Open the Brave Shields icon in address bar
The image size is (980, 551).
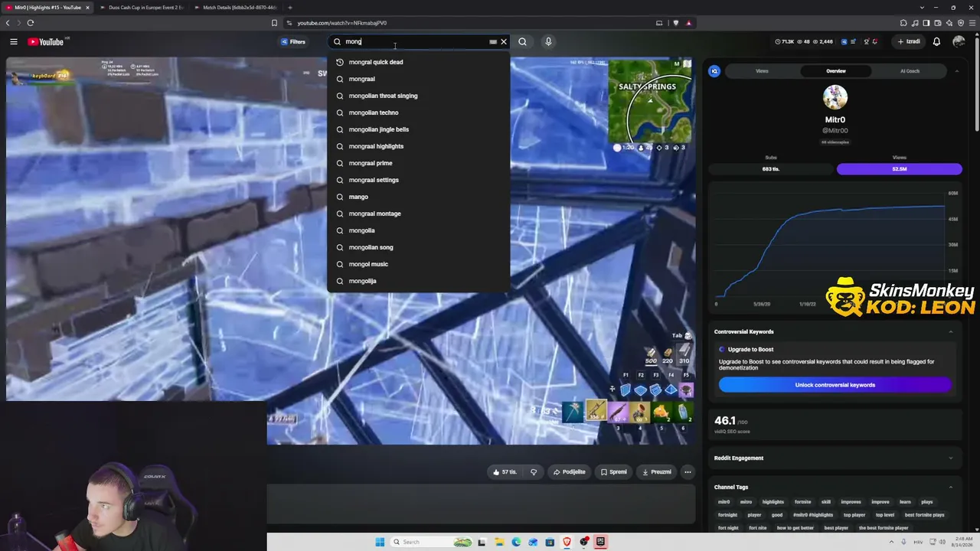coord(675,23)
